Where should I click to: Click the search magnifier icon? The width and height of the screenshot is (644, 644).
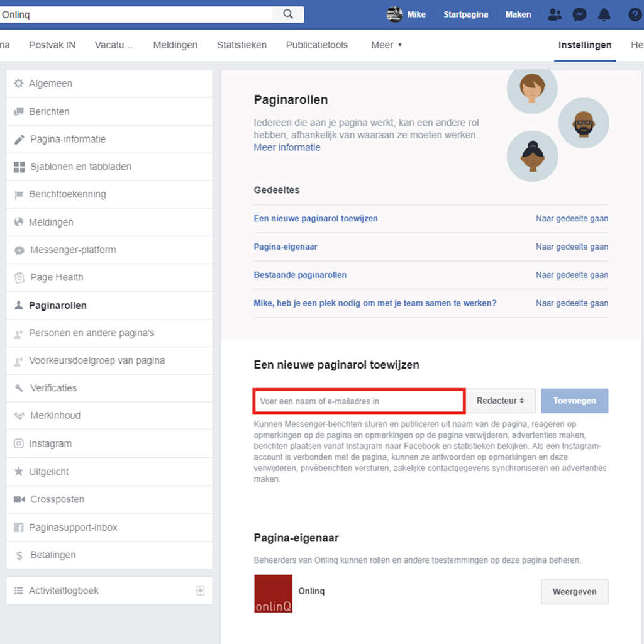(288, 14)
